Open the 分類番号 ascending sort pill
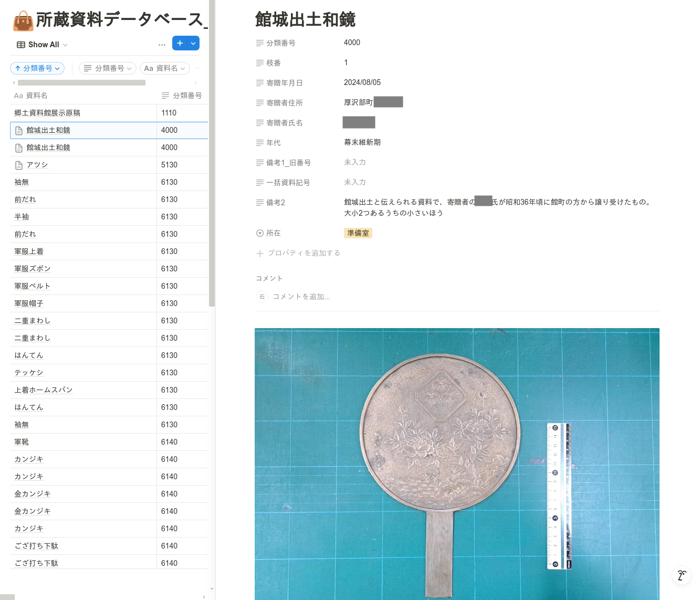This screenshot has height=600, width=700. click(x=37, y=68)
